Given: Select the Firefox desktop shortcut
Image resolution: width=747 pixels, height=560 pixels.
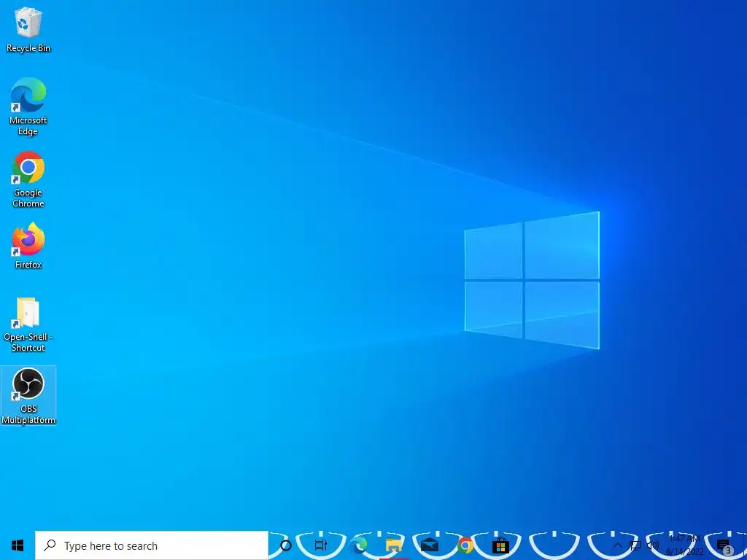Looking at the screenshot, I should click(28, 246).
